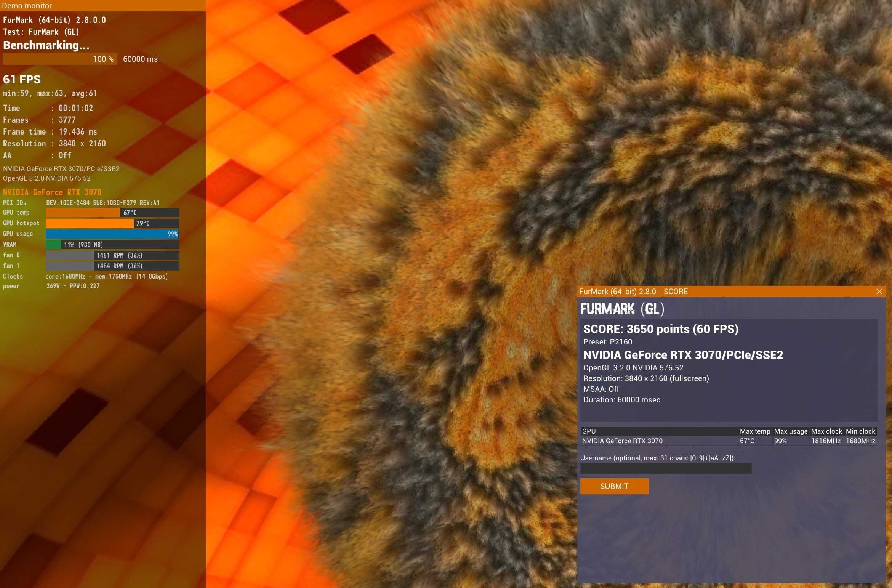The image size is (892, 588).
Task: Click the 'Min clock' column header
Action: pyautogui.click(x=861, y=431)
